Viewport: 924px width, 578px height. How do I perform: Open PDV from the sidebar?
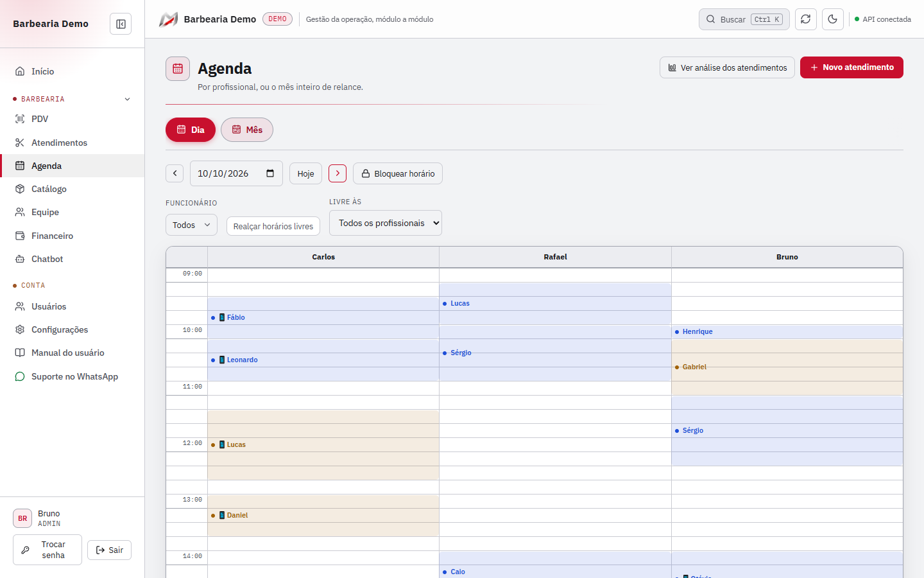point(72,119)
